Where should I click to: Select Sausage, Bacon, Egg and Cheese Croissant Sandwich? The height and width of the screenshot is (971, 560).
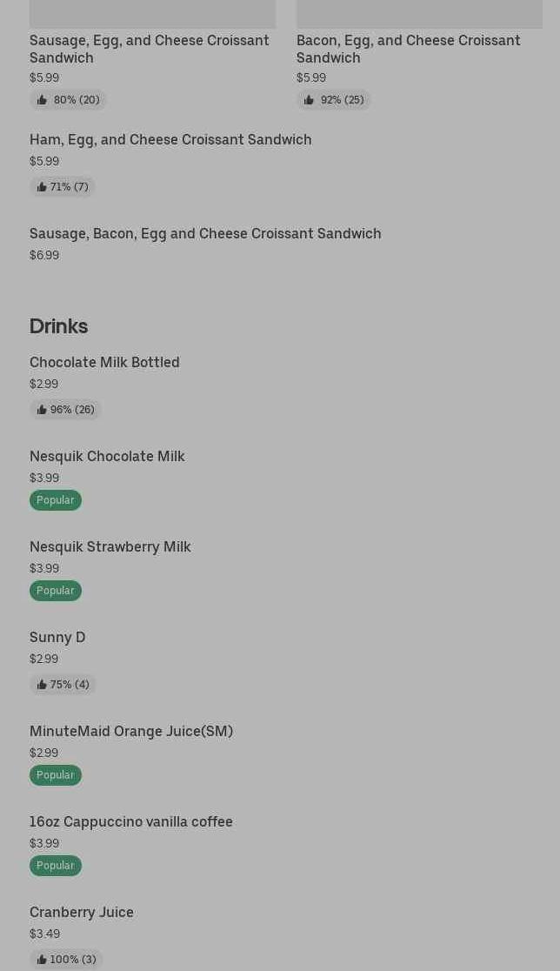[x=205, y=233]
